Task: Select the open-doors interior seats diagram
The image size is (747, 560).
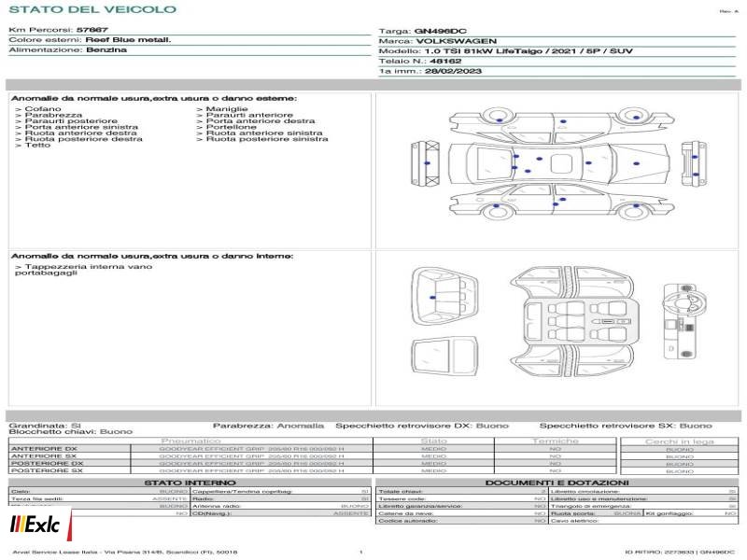Action: pyautogui.click(x=572, y=322)
